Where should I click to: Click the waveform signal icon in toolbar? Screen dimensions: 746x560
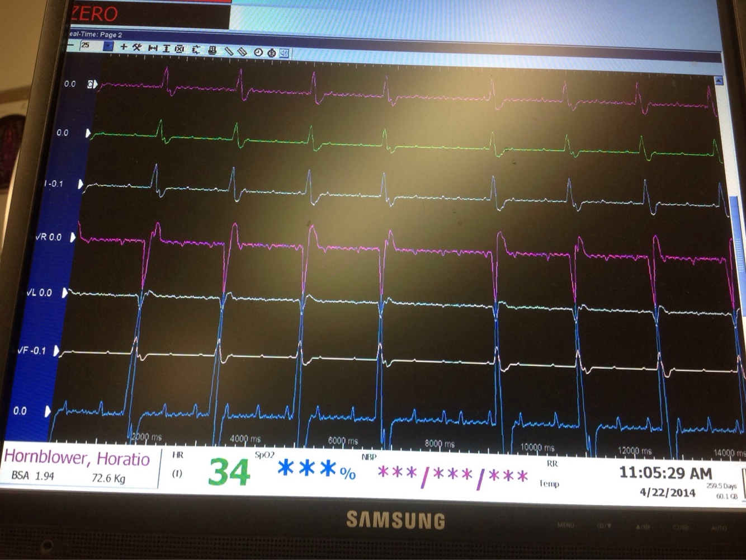[196, 50]
